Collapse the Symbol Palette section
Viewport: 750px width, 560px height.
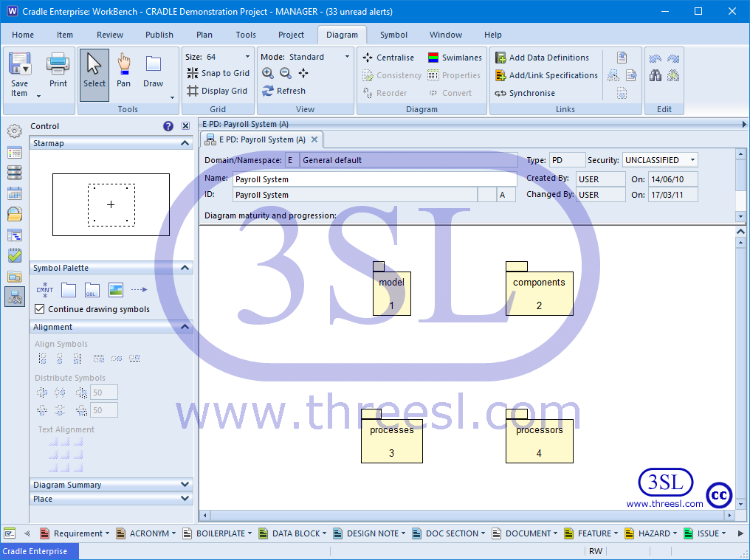click(185, 268)
